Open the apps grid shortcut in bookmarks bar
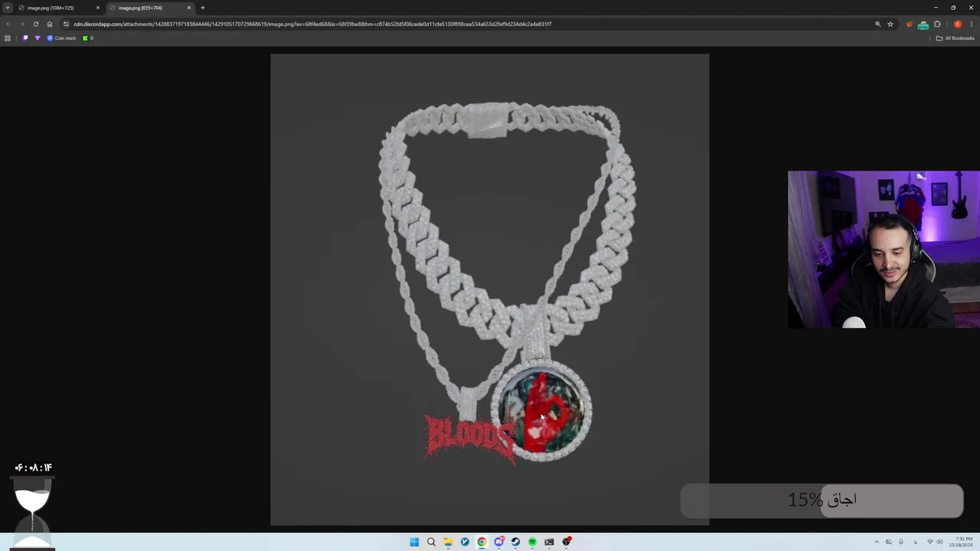The height and width of the screenshot is (551, 980). click(8, 38)
